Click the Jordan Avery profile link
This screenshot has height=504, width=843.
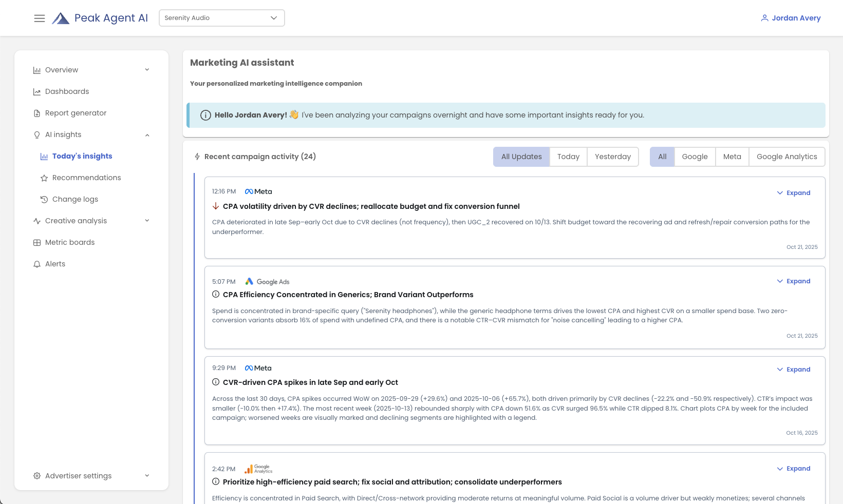coord(796,18)
